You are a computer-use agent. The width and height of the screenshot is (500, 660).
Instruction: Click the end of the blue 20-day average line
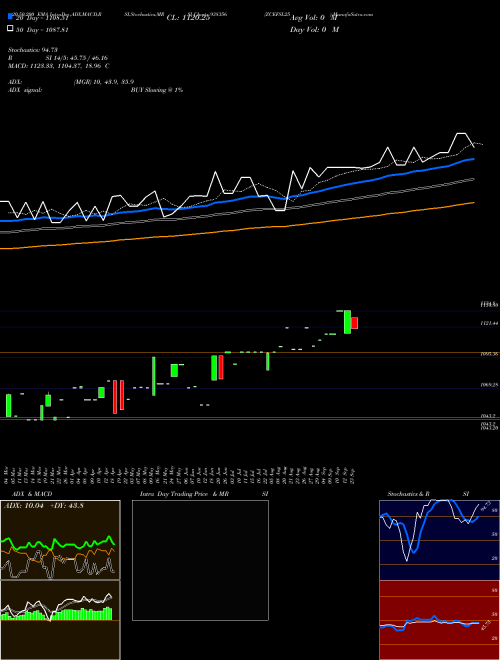coord(473,159)
